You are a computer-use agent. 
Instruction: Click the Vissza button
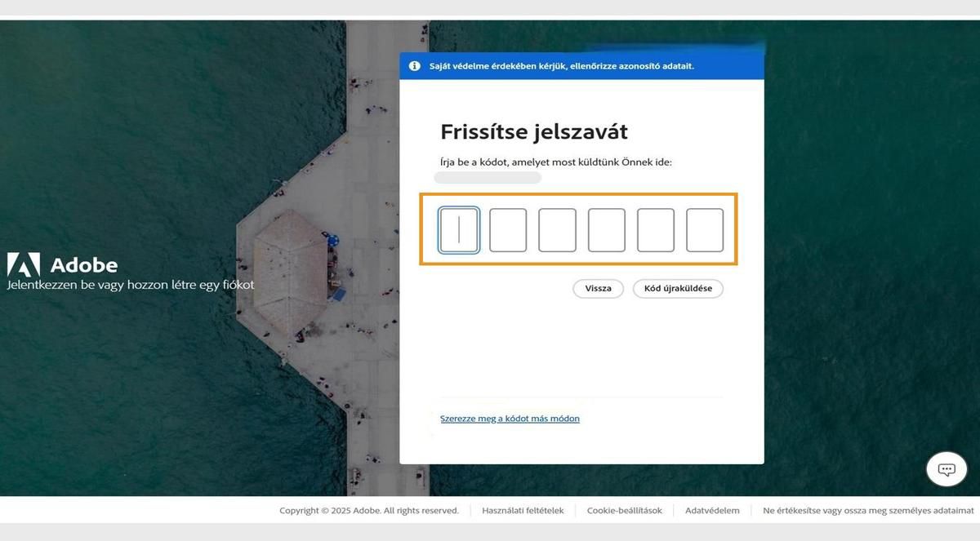coord(598,288)
